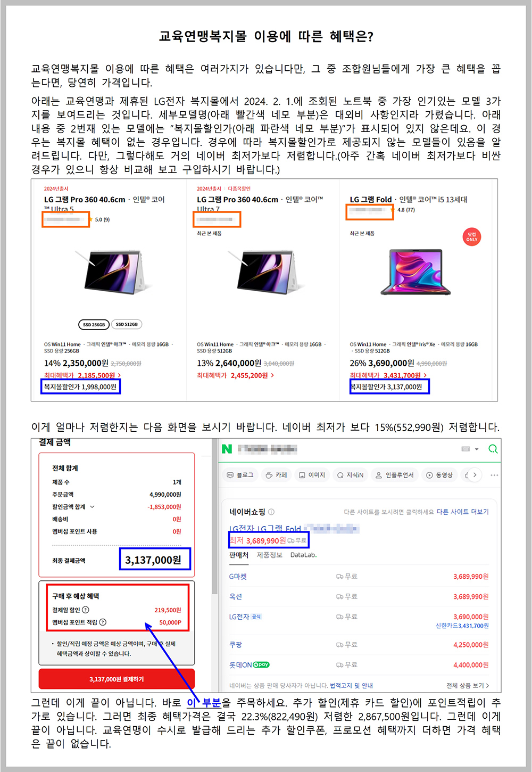This screenshot has width=532, height=772.
Task: Click the star rating 5.0 (9)
Action: pyautogui.click(x=99, y=219)
